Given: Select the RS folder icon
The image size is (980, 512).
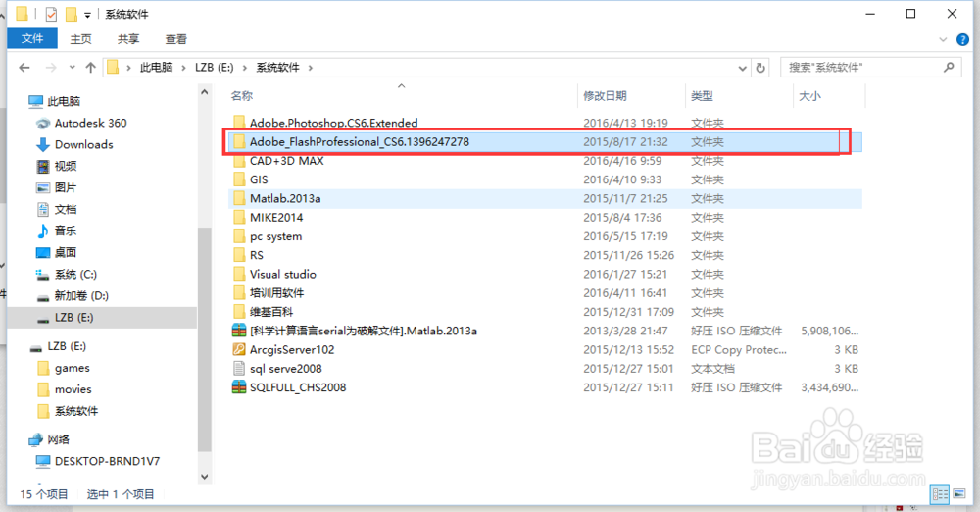Looking at the screenshot, I should (x=239, y=255).
